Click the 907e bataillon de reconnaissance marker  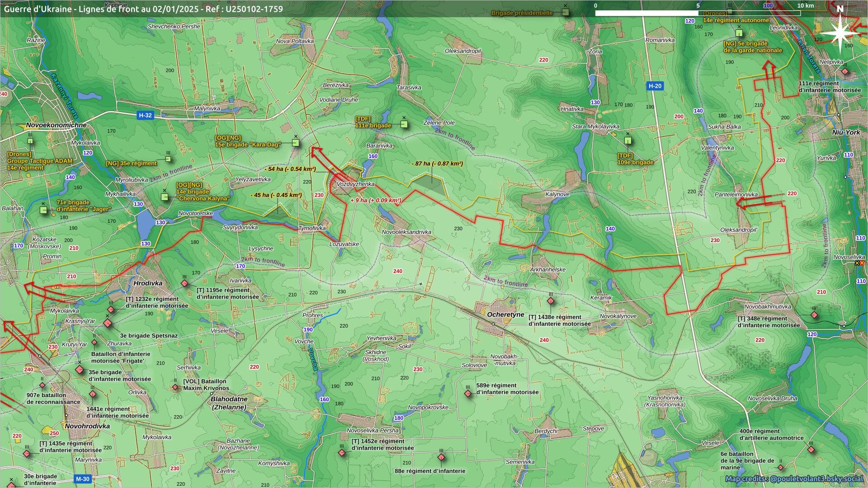click(42, 385)
